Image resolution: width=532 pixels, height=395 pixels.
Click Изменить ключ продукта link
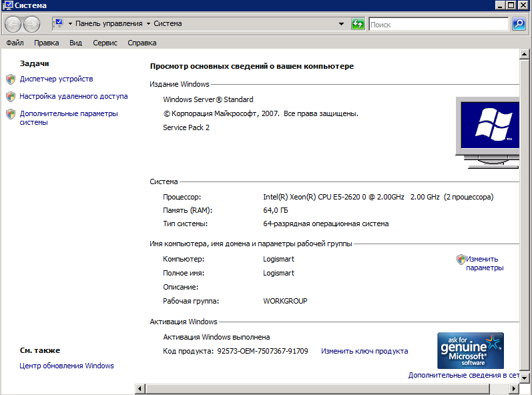(x=364, y=351)
